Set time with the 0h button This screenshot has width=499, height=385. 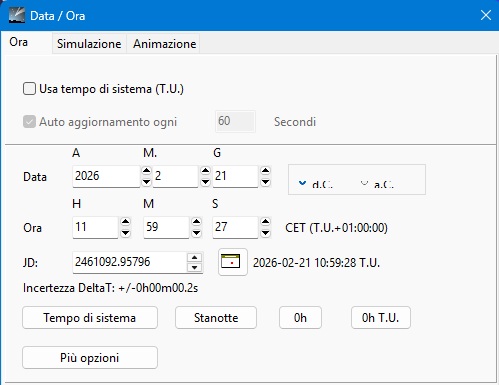point(300,318)
